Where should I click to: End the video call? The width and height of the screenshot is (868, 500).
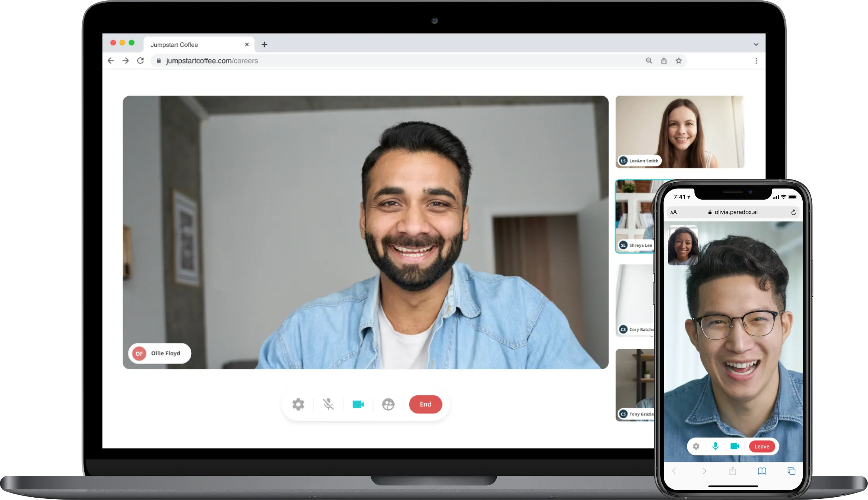[425, 404]
